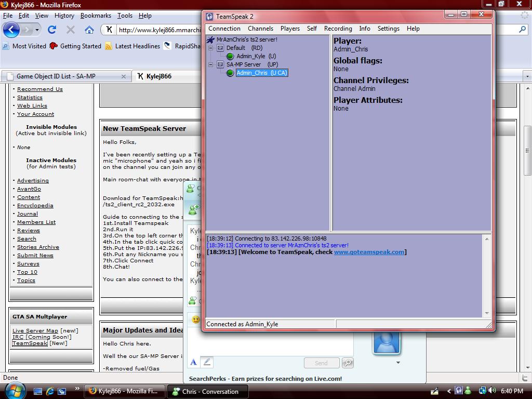The height and width of the screenshot is (399, 532).
Task: Switch to Kylej866 Firefox taskbar button
Action: click(125, 391)
